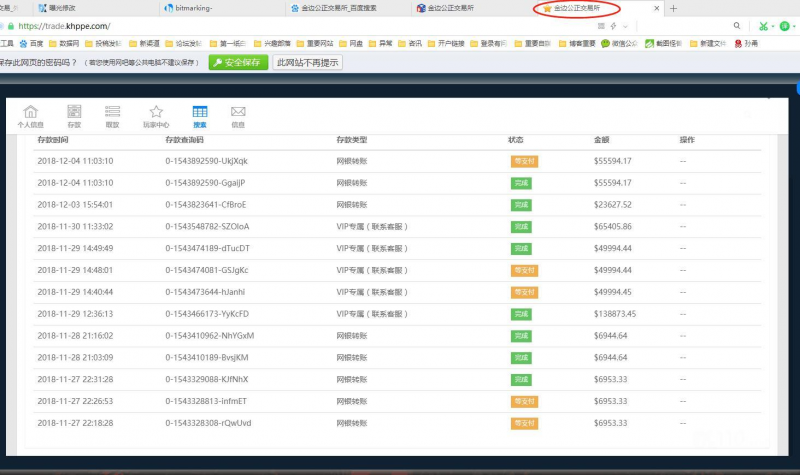Viewport: 800px width, 475px height.
Task: Click query code 0-1543474189-dTucDT
Action: 208,248
